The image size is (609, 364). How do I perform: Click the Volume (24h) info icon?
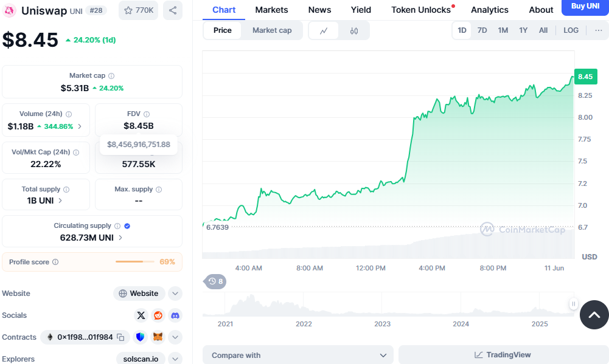69,114
